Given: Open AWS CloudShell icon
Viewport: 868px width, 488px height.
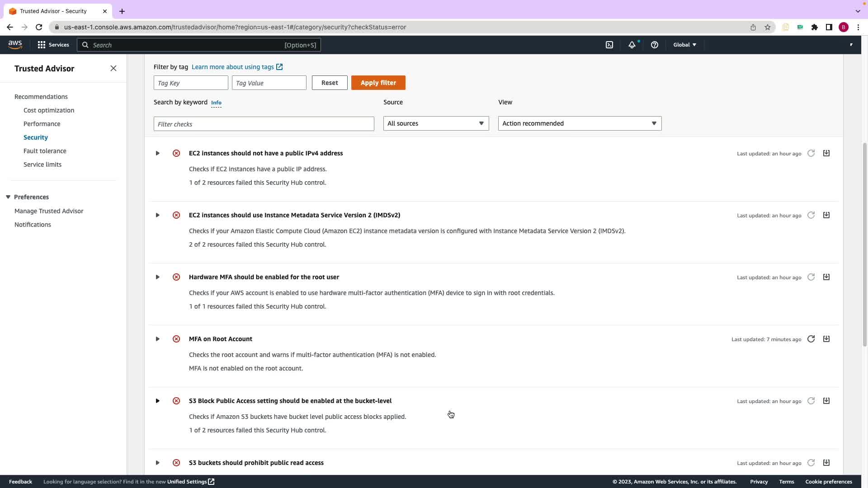Looking at the screenshot, I should point(609,45).
